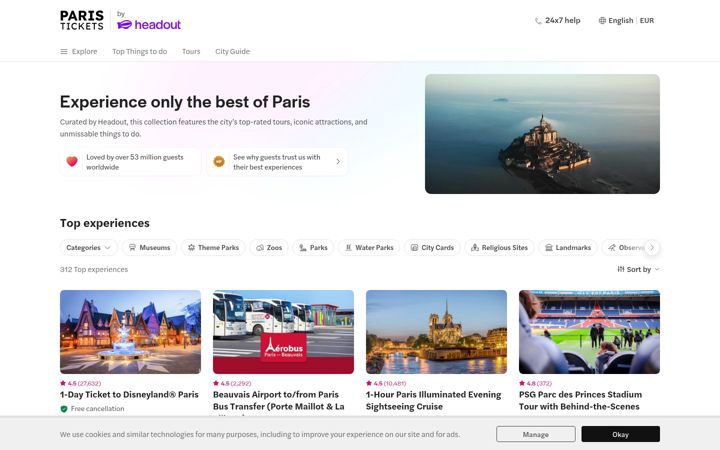Image resolution: width=720 pixels, height=450 pixels.
Task: Open Top Things to do menu
Action: point(140,51)
